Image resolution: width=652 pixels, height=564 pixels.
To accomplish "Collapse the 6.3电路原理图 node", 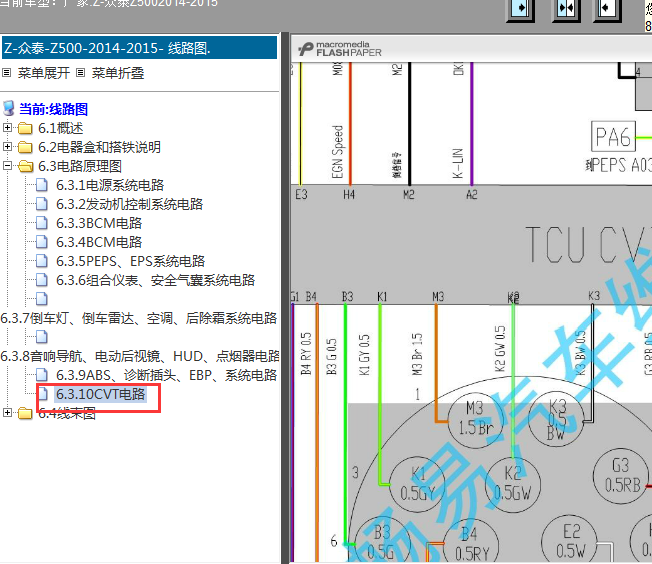I will tap(7, 166).
